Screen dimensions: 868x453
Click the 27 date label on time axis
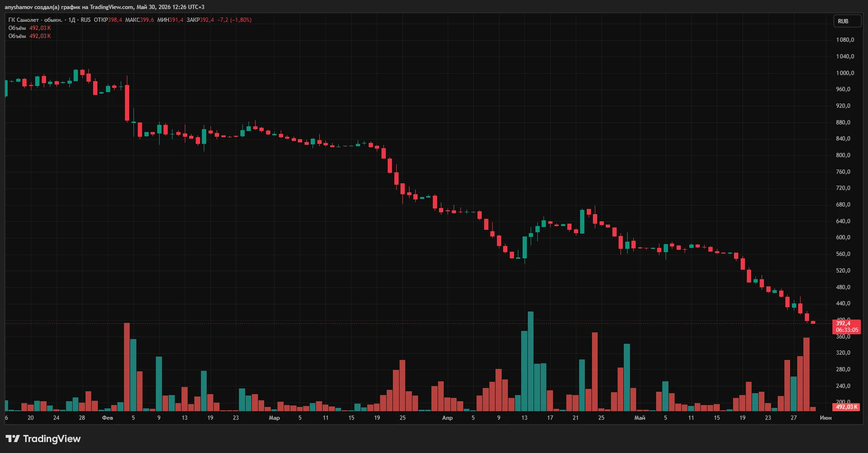point(793,418)
